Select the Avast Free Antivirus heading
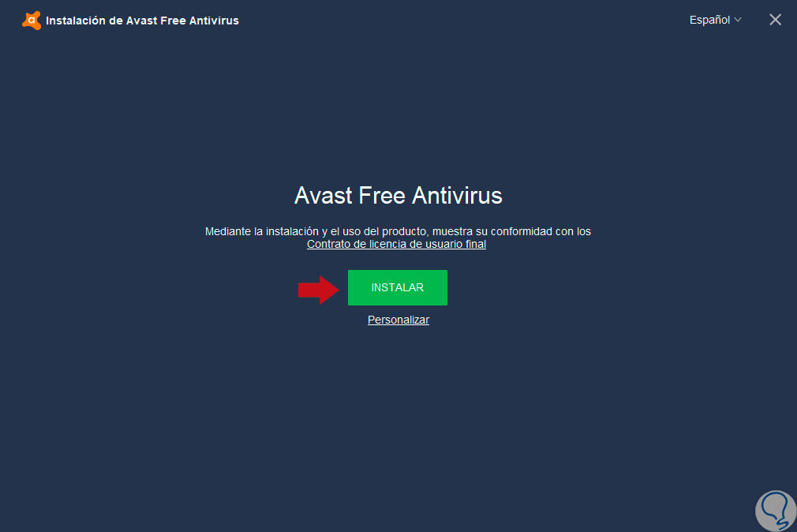The width and height of the screenshot is (797, 532). 398,195
